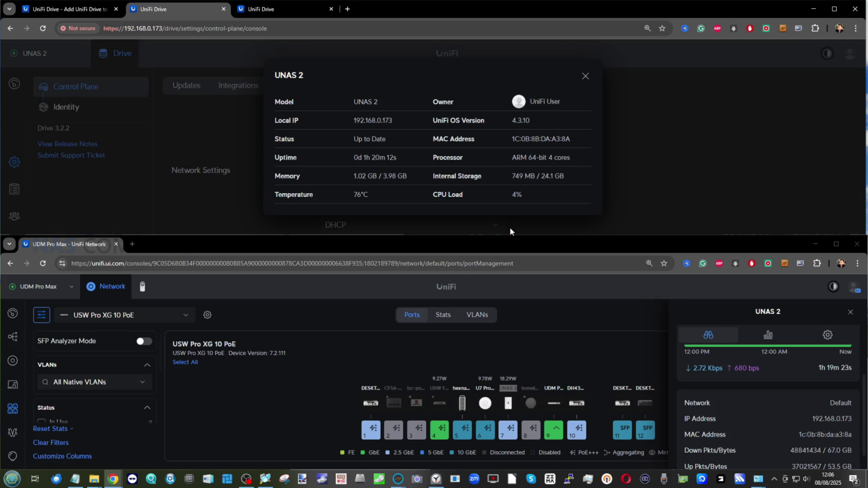868x488 pixels.
Task: Click the U7 Pro access point device icon
Action: pos(485,403)
